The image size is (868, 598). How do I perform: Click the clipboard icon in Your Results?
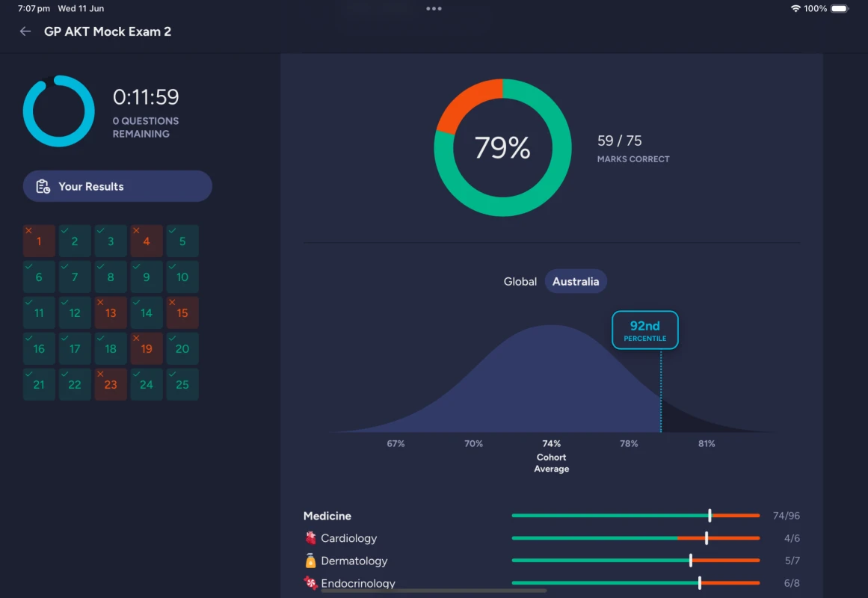(x=43, y=187)
